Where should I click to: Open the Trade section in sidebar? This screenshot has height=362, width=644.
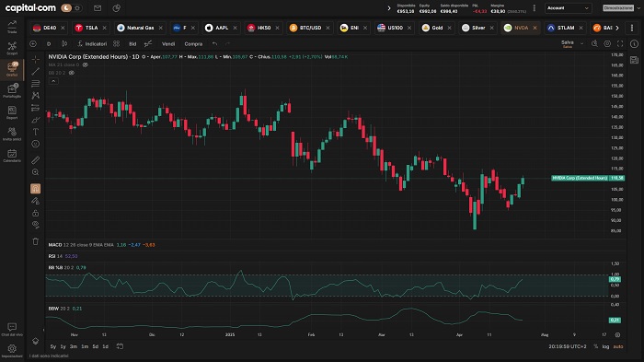[x=12, y=27]
